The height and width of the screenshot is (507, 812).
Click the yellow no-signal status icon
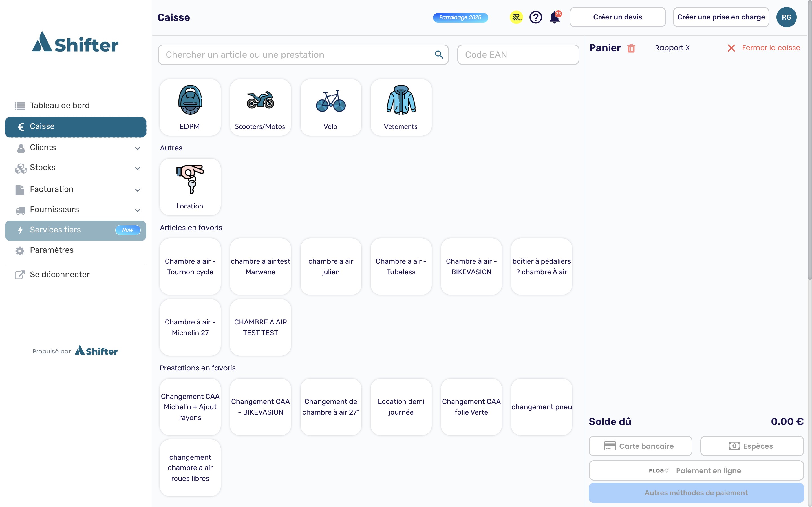tap(517, 17)
